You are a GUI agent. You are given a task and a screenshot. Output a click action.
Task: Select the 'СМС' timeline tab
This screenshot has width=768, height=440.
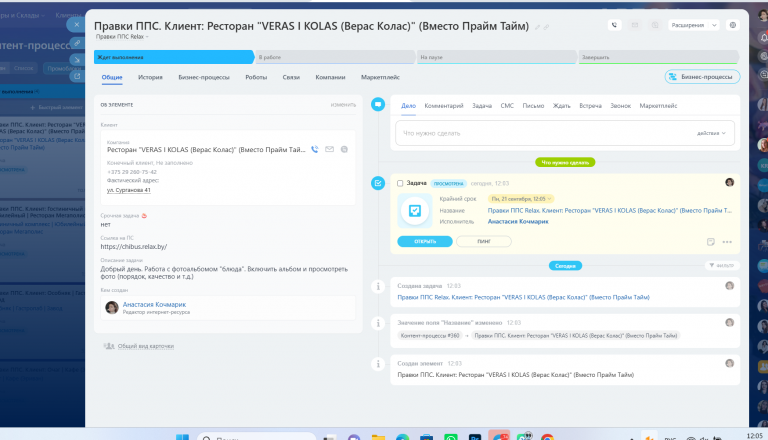(x=507, y=106)
